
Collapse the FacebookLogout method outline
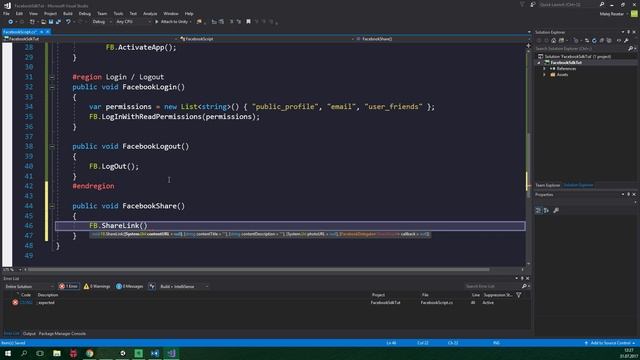tap(52, 146)
